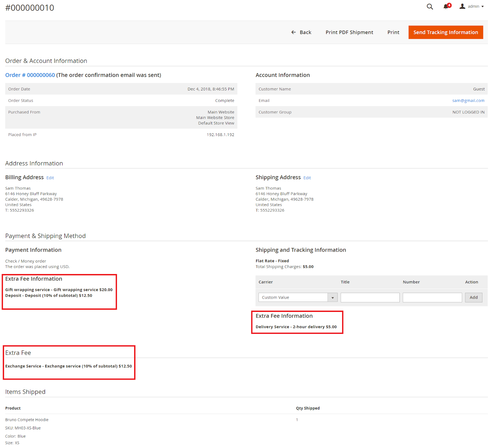Open the search magnifier icon
Viewport: 497px width, 448px height.
click(x=430, y=7)
